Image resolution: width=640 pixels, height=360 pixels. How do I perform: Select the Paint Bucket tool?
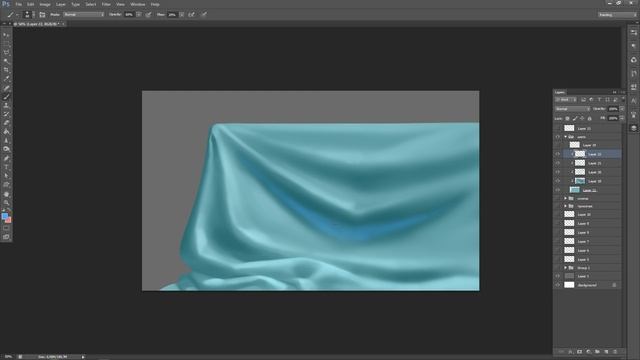coord(6,132)
